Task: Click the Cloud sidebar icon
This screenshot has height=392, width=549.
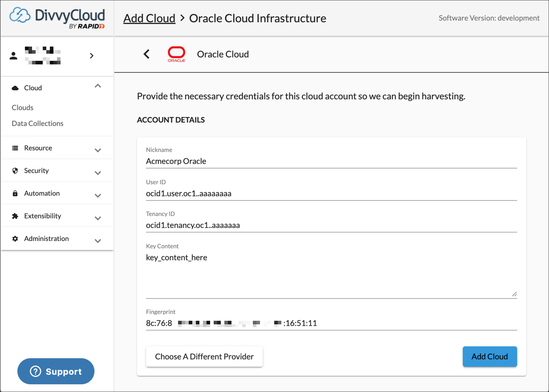Action: tap(15, 88)
